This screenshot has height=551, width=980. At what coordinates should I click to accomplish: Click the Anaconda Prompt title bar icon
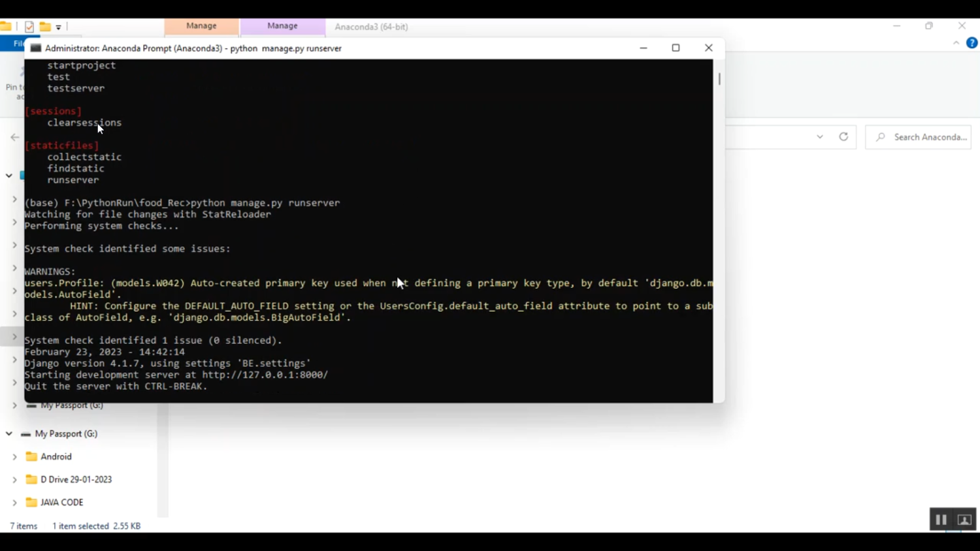tap(36, 48)
